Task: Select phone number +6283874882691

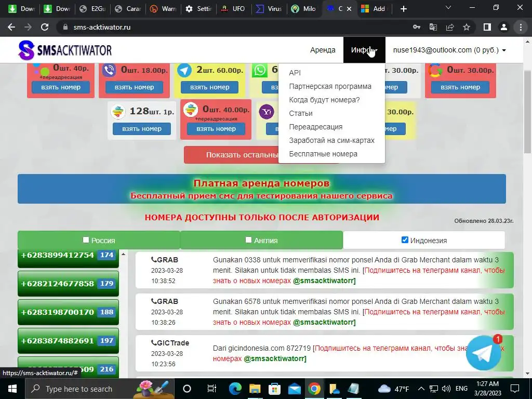Action: coord(68,341)
